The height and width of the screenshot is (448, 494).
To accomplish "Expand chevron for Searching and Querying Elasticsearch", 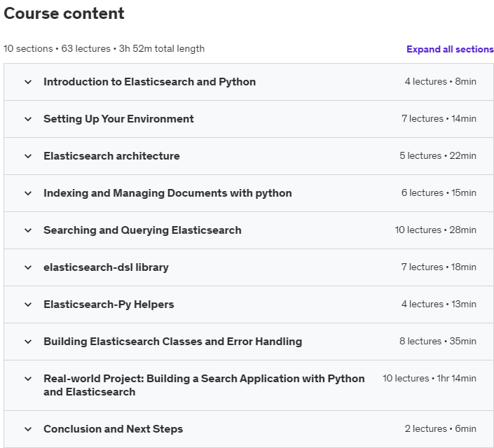I will pos(28,230).
